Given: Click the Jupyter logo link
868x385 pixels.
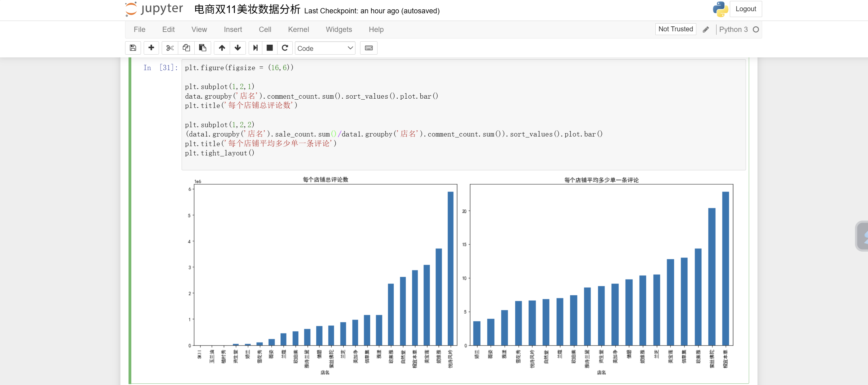Looking at the screenshot, I should [154, 9].
